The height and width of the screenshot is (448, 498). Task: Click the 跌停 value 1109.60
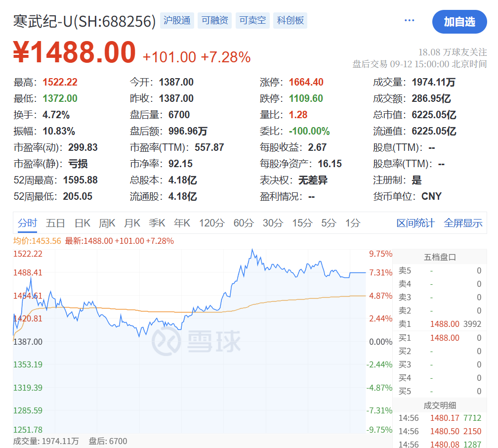click(306, 98)
